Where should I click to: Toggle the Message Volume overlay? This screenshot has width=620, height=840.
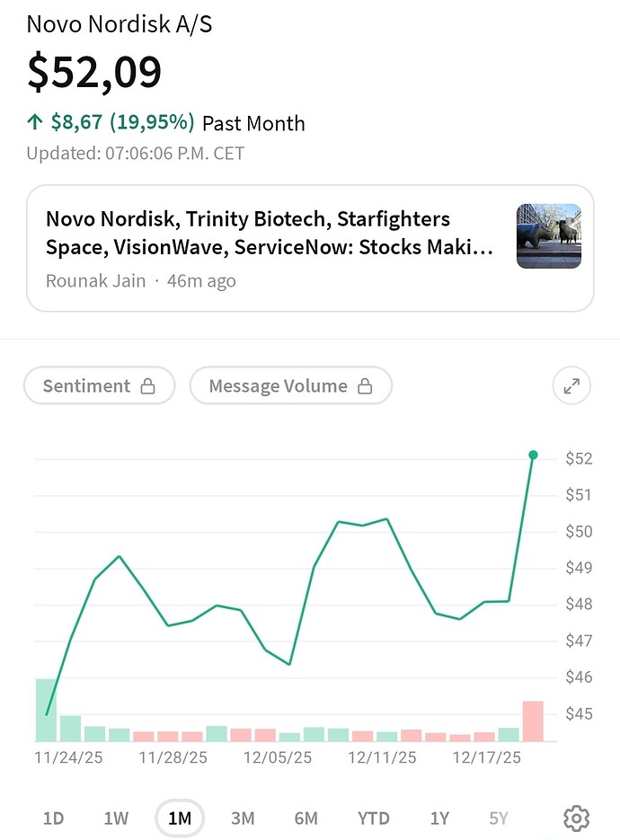pos(290,385)
